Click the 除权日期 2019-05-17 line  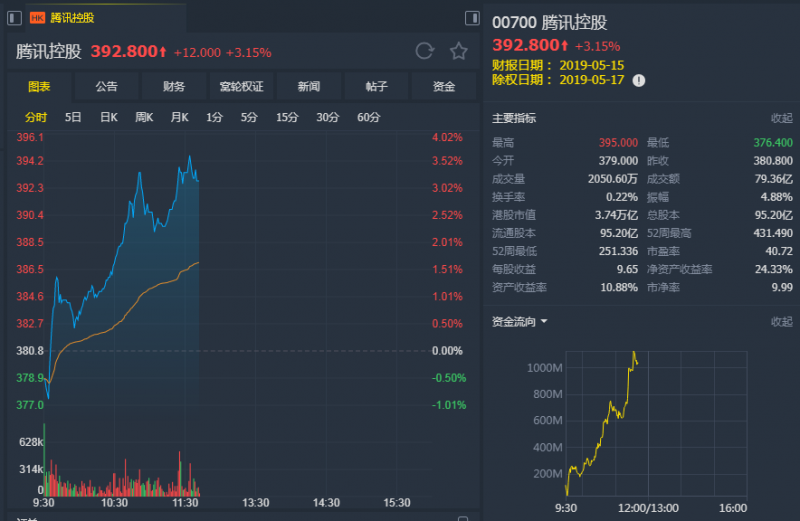[x=558, y=80]
